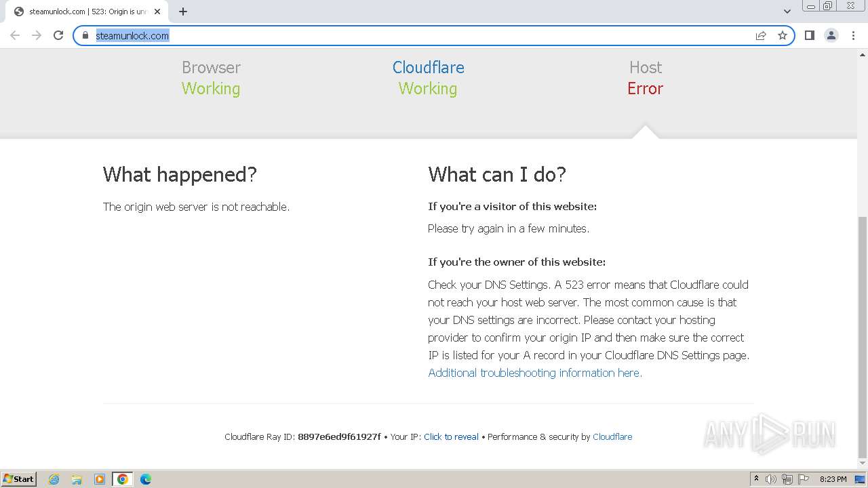The height and width of the screenshot is (488, 868).
Task: Open the Action Center flag icon
Action: point(804,479)
